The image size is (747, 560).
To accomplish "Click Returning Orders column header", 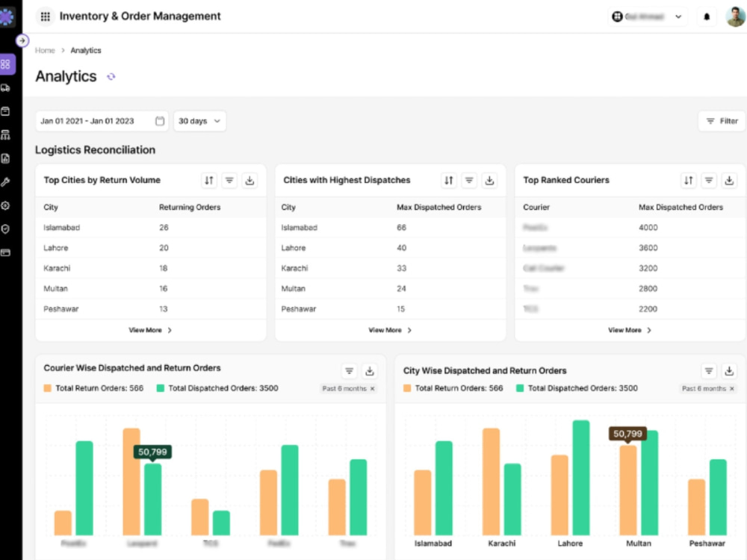I will [x=190, y=207].
